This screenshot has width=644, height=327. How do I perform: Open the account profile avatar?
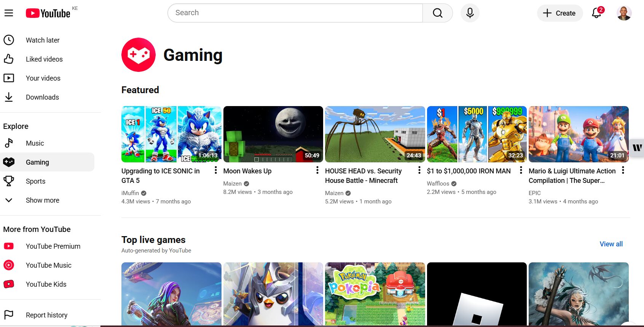(x=624, y=13)
